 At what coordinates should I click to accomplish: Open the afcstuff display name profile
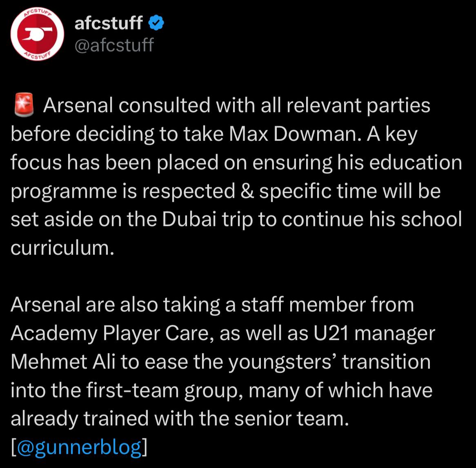click(x=108, y=24)
